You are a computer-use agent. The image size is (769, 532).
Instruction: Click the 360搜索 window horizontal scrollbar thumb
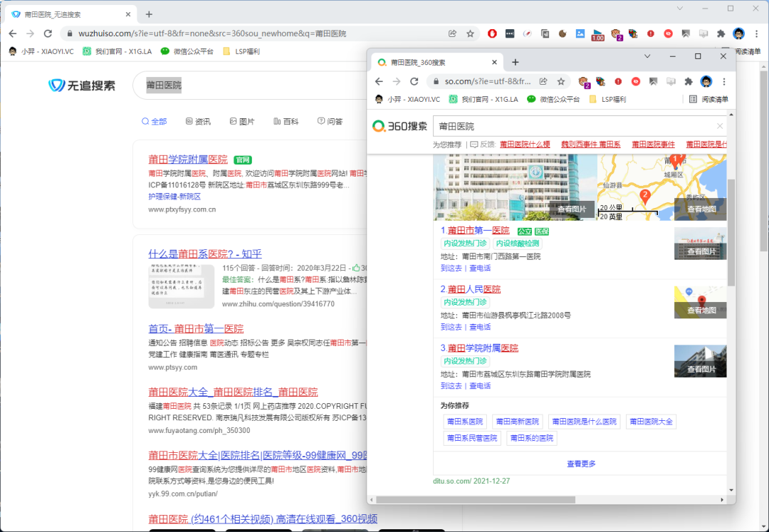click(476, 500)
